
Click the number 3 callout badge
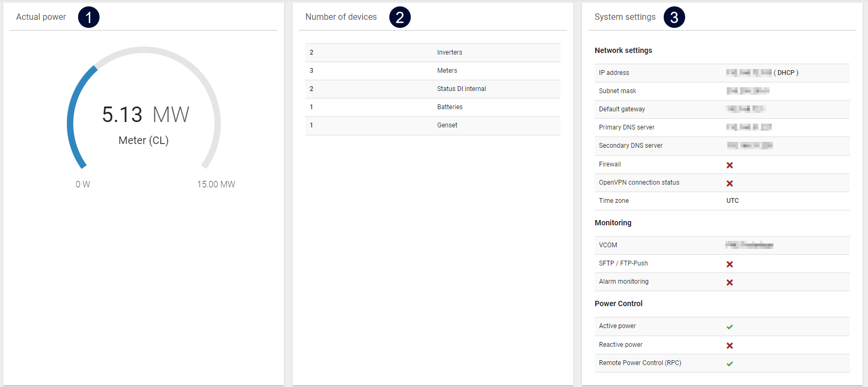(x=674, y=17)
